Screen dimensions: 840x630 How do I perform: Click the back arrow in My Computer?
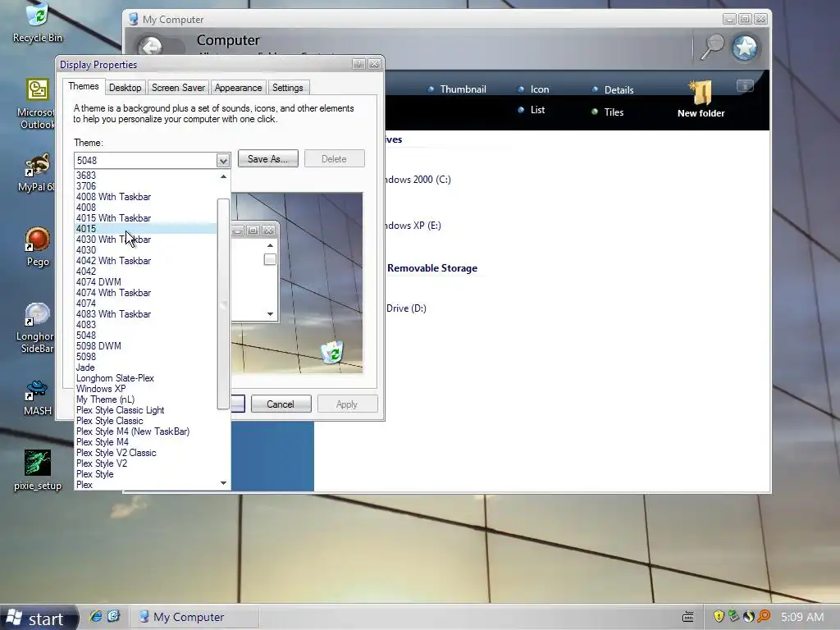click(x=151, y=46)
